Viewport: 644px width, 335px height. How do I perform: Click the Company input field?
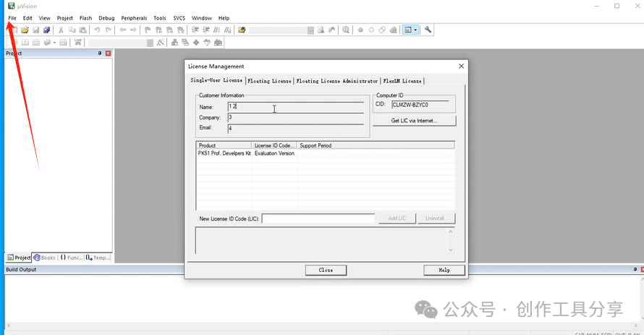[x=296, y=117]
